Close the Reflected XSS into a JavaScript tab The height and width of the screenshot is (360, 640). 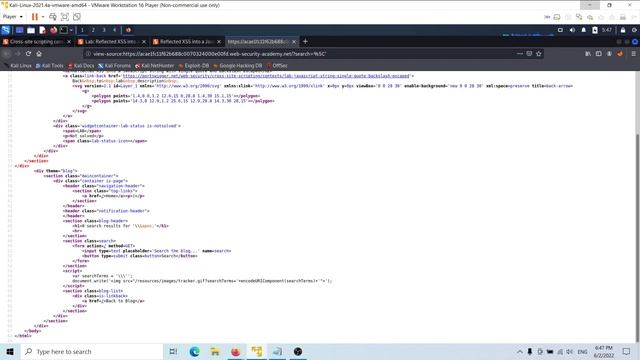coord(219,42)
